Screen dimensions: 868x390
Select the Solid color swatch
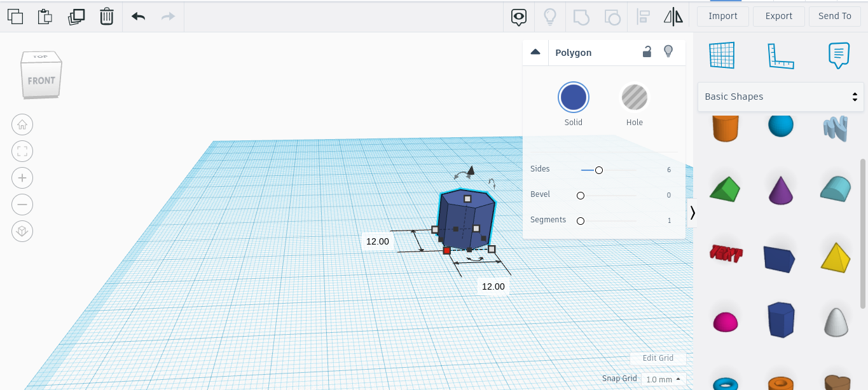click(574, 98)
